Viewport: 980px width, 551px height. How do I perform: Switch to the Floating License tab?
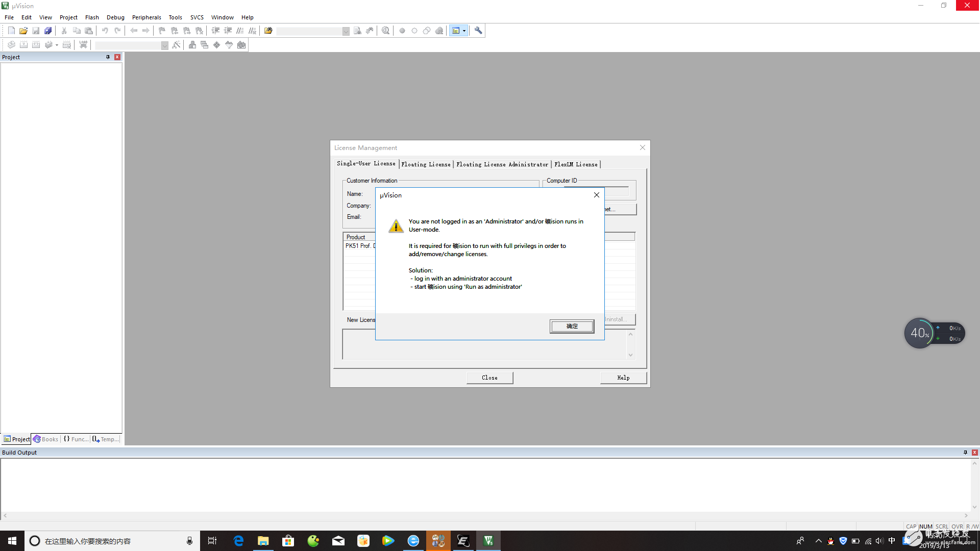point(426,164)
